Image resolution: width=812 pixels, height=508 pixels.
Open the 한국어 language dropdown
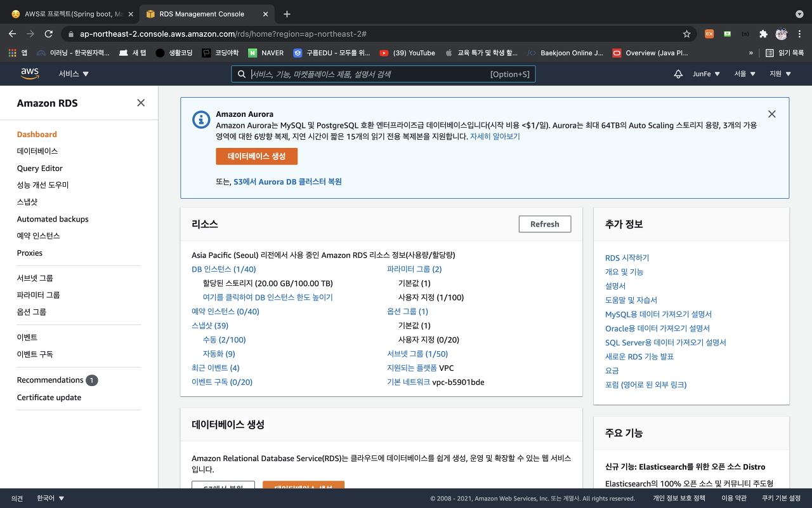[51, 498]
